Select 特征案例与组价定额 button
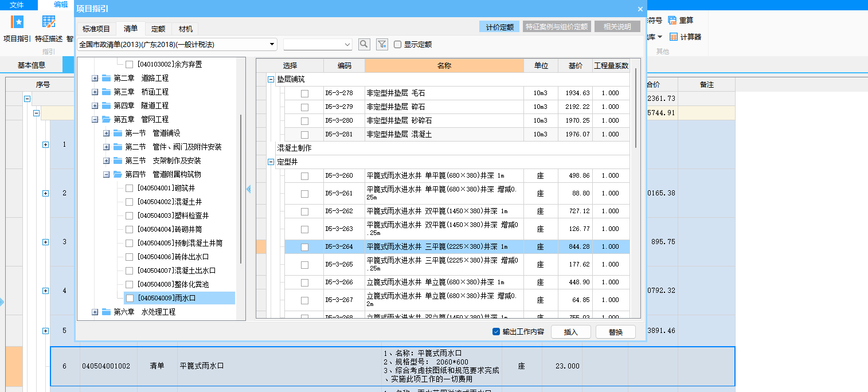The width and height of the screenshot is (868, 392). 557,26
